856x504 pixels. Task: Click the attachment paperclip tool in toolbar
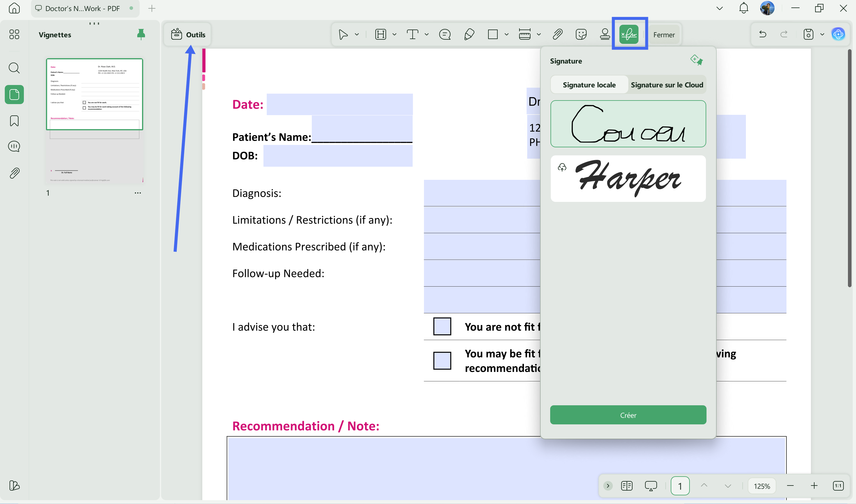coord(557,34)
